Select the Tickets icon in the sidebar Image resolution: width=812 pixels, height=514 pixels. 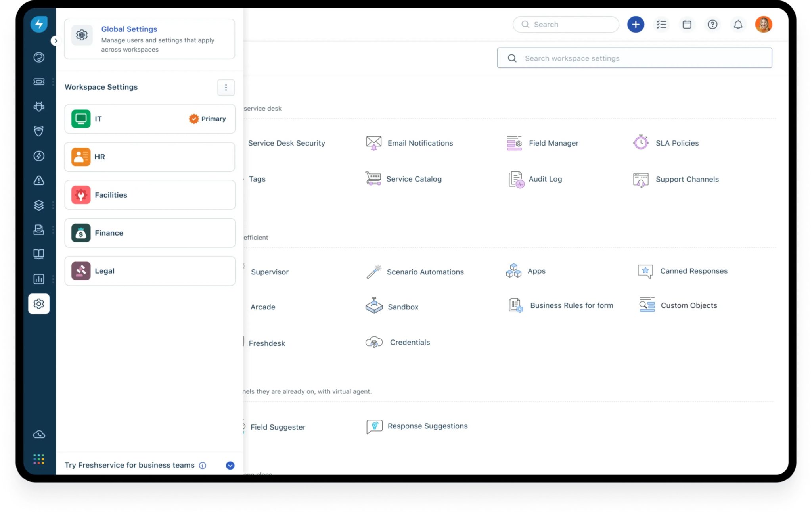tap(38, 82)
